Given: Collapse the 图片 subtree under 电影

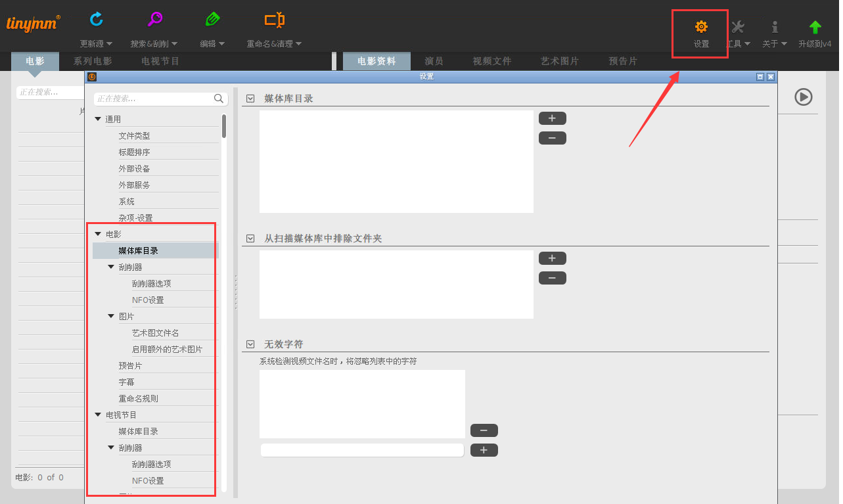Looking at the screenshot, I should click(x=111, y=317).
